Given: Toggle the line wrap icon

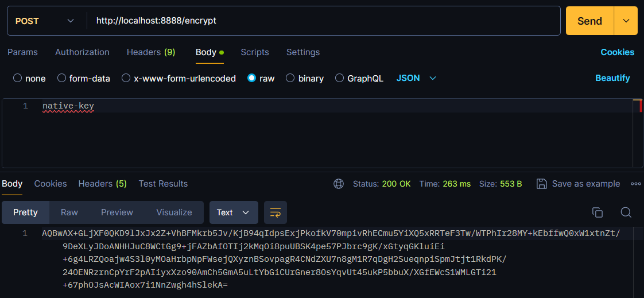Looking at the screenshot, I should click(275, 212).
